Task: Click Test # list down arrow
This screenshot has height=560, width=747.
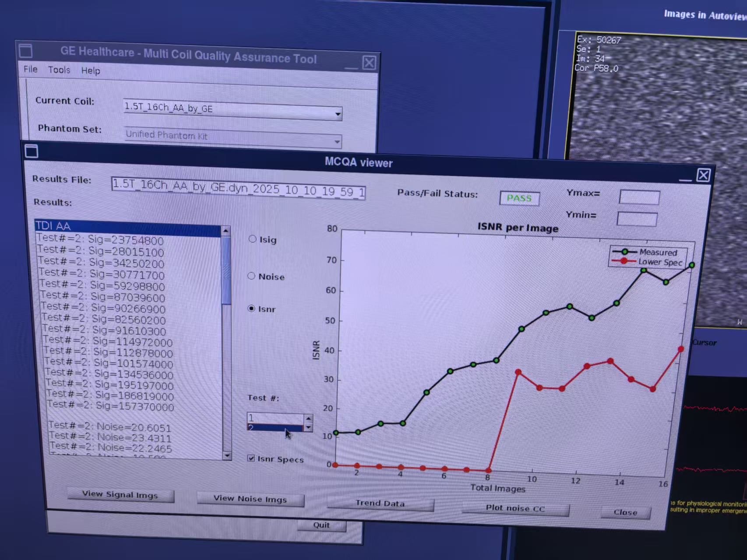Action: click(x=308, y=428)
